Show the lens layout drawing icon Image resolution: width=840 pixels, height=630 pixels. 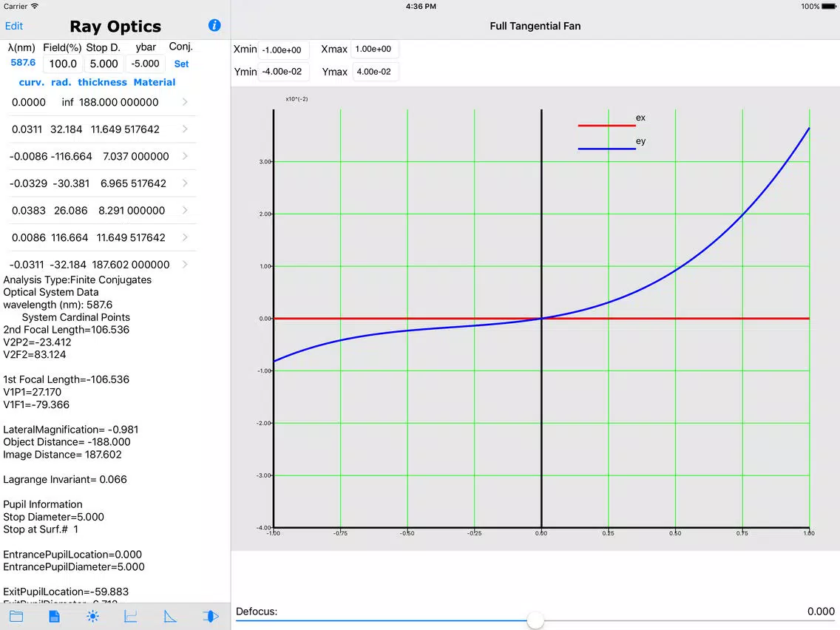(211, 616)
